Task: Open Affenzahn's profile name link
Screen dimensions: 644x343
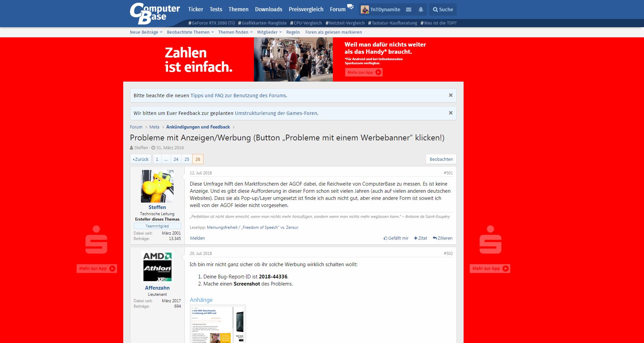Action: tap(157, 288)
